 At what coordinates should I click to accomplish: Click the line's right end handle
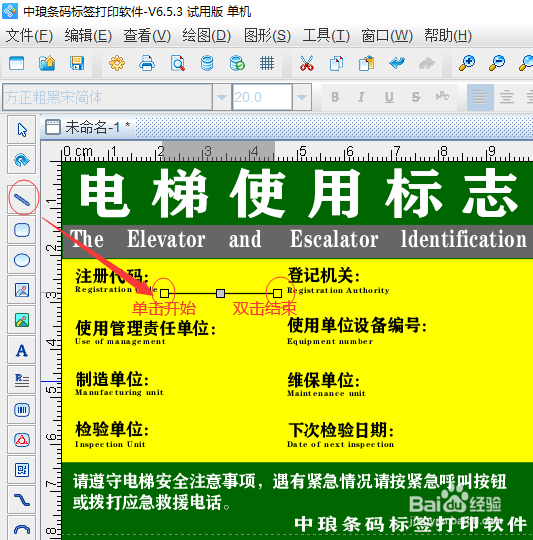click(277, 293)
